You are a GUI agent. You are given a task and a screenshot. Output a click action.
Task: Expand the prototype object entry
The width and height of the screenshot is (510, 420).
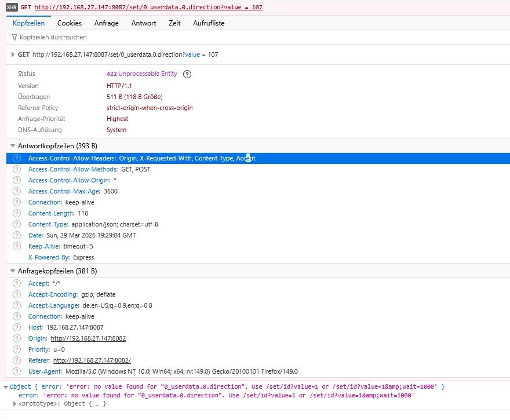pyautogui.click(x=14, y=403)
